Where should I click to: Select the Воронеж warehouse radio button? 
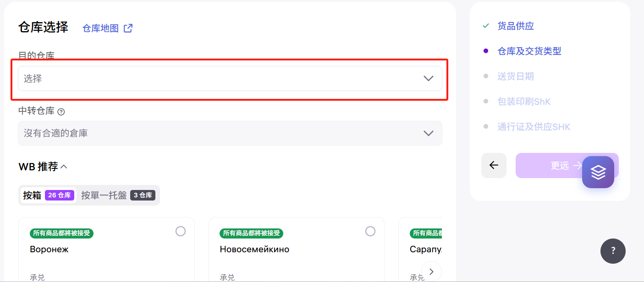[x=180, y=231]
